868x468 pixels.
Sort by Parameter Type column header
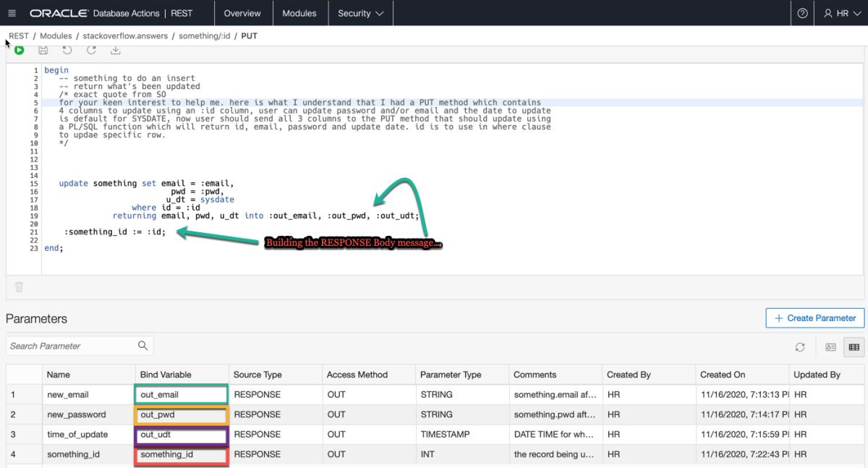tap(461, 375)
